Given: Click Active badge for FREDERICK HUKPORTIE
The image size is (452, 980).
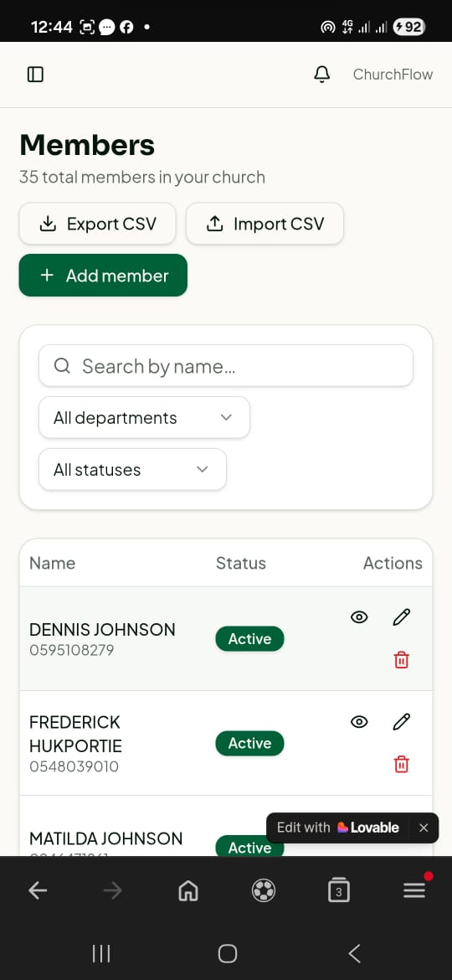Looking at the screenshot, I should [x=249, y=743].
